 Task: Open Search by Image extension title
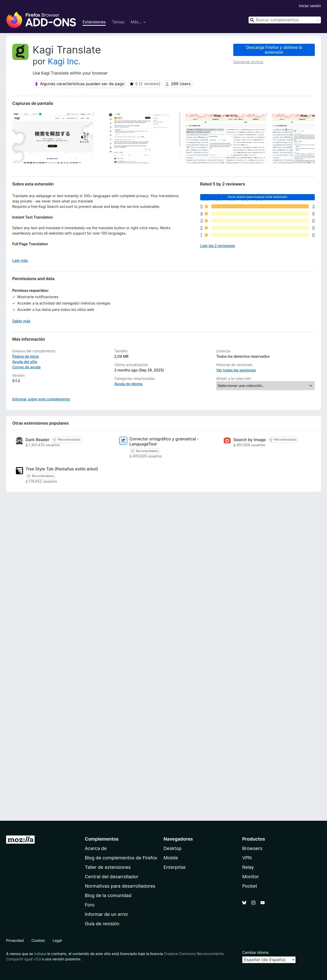click(x=249, y=440)
